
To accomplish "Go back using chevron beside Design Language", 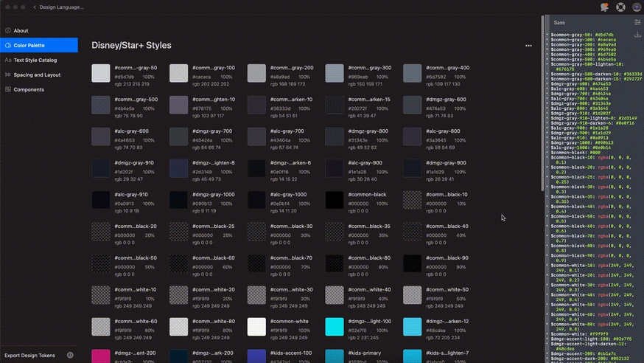I will (x=35, y=7).
